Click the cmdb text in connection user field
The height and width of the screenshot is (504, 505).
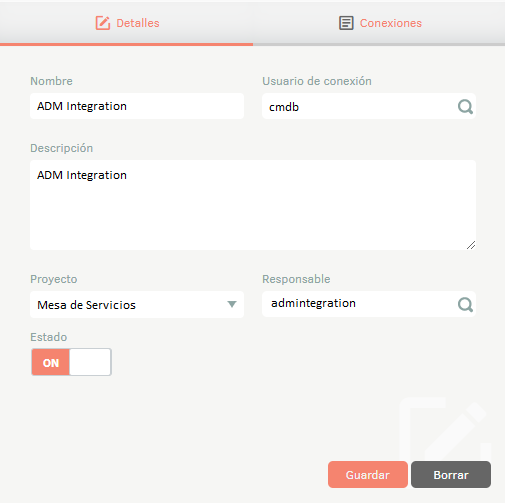pos(284,107)
